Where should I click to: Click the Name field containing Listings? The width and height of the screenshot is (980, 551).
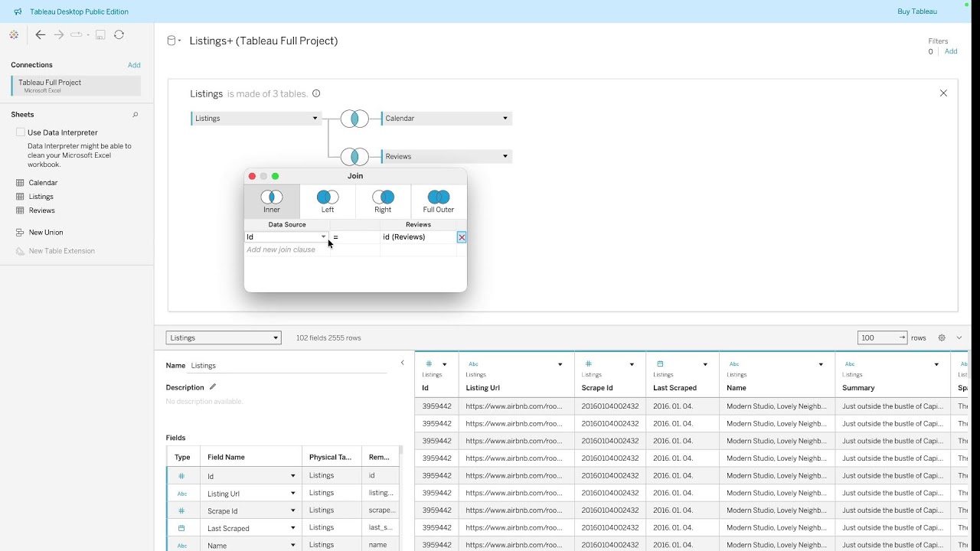coord(289,366)
